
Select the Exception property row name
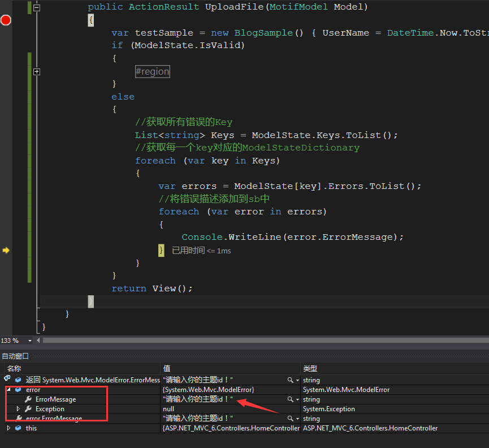[50, 409]
